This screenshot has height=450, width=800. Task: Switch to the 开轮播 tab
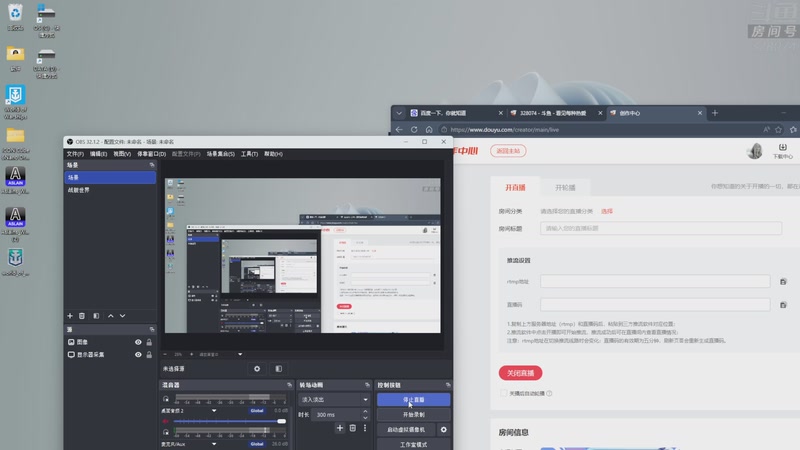565,188
